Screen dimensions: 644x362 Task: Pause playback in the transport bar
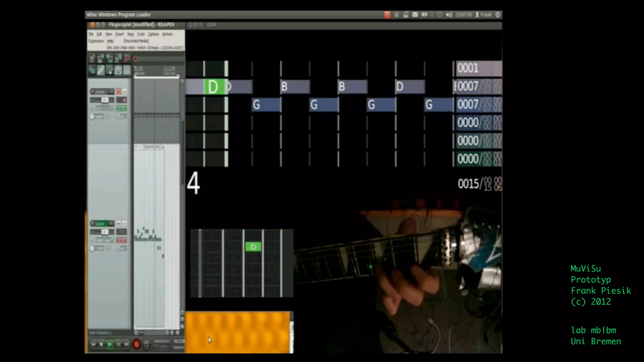coord(118,344)
